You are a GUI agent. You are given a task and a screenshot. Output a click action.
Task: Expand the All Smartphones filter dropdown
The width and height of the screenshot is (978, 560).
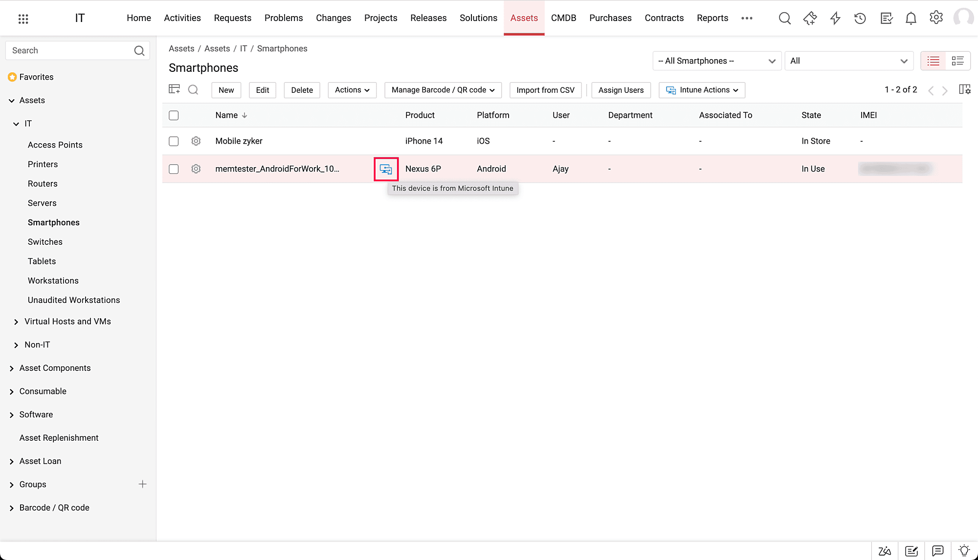pos(716,61)
